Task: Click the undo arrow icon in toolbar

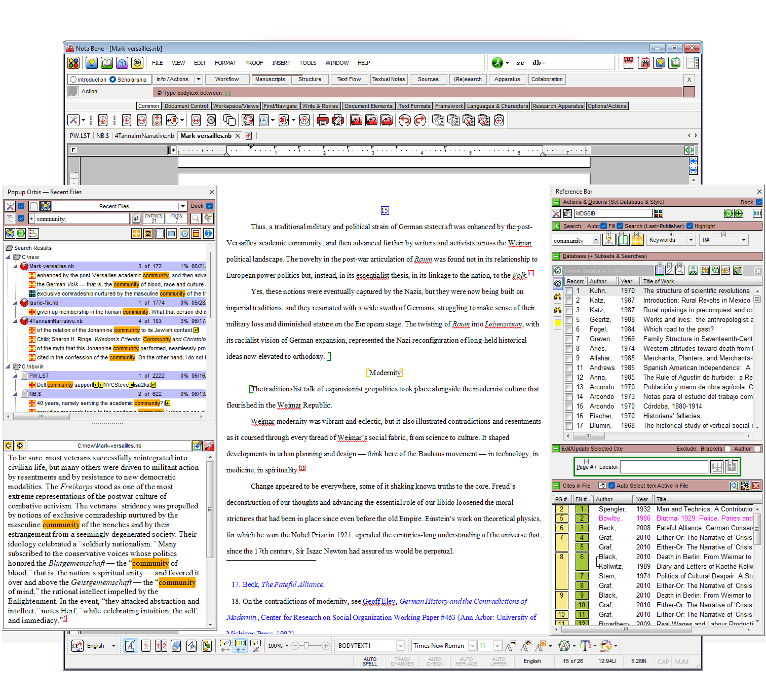Action: 404,120
